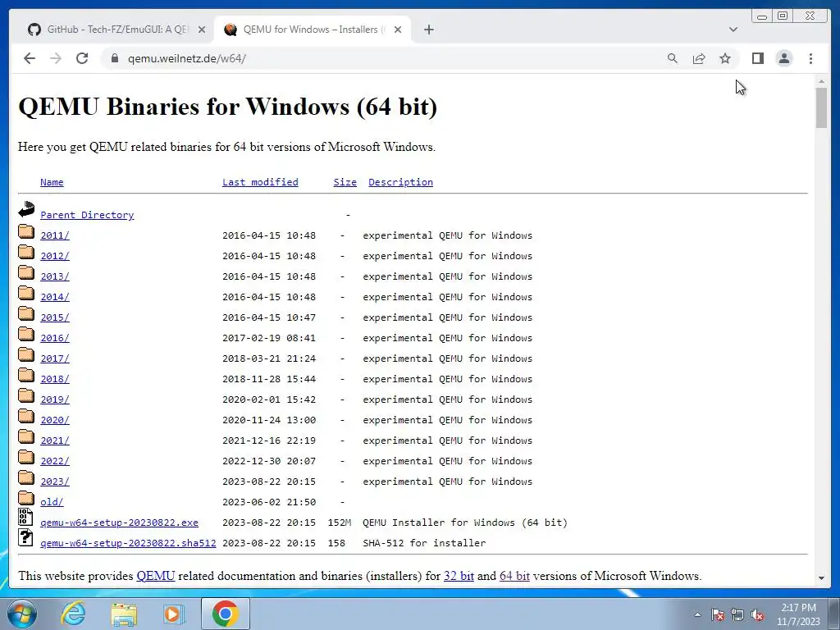Share this page using the share icon
This screenshot has width=840, height=630.
pos(699,58)
